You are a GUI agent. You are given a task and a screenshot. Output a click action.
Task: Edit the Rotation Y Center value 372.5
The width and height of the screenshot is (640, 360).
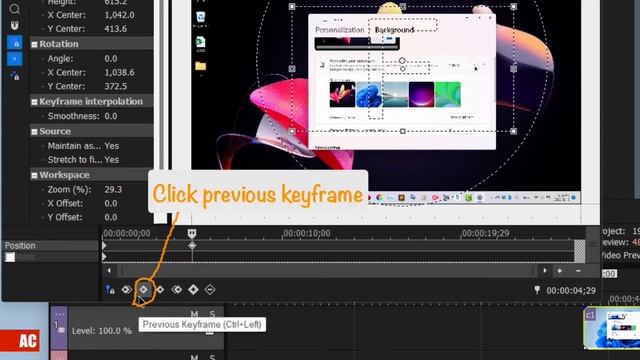pyautogui.click(x=116, y=86)
